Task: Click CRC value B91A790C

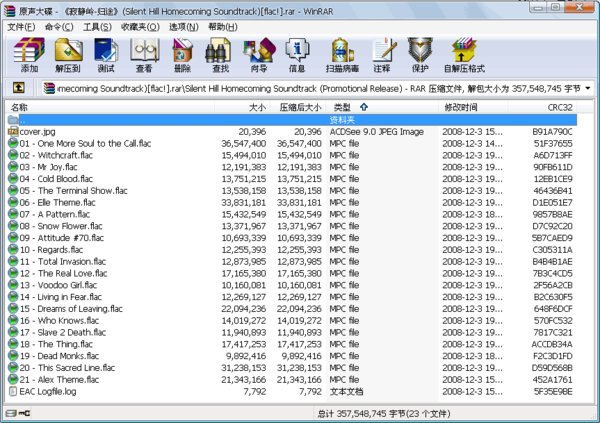Action: click(x=552, y=132)
